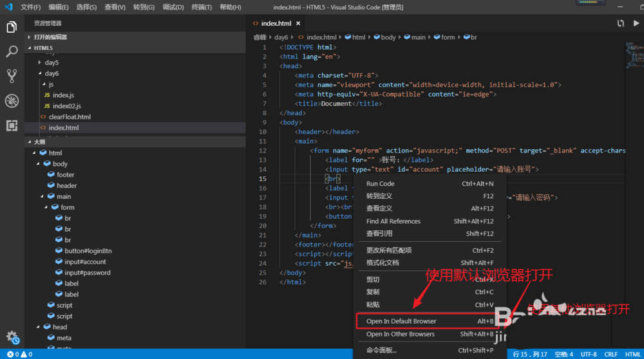
Task: Open the Explorer view in activity bar
Action: (12, 27)
